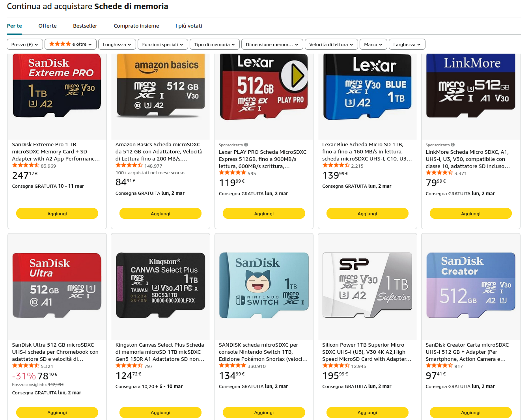Viewport: 528px width, 420px height.
Task: Click the info icon beside LinkMore's Sponsorizzato label
Action: coord(453,145)
